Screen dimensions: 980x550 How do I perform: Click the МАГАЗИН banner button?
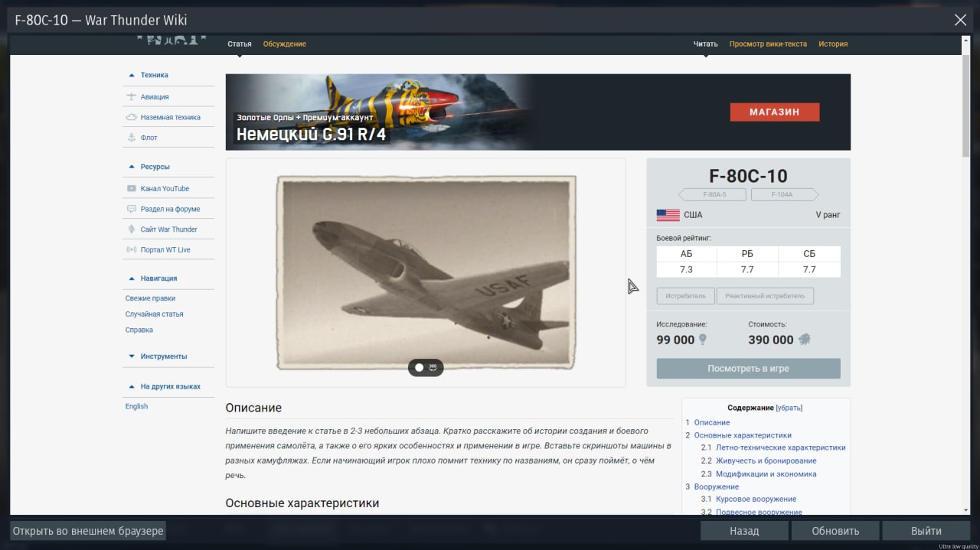(775, 112)
